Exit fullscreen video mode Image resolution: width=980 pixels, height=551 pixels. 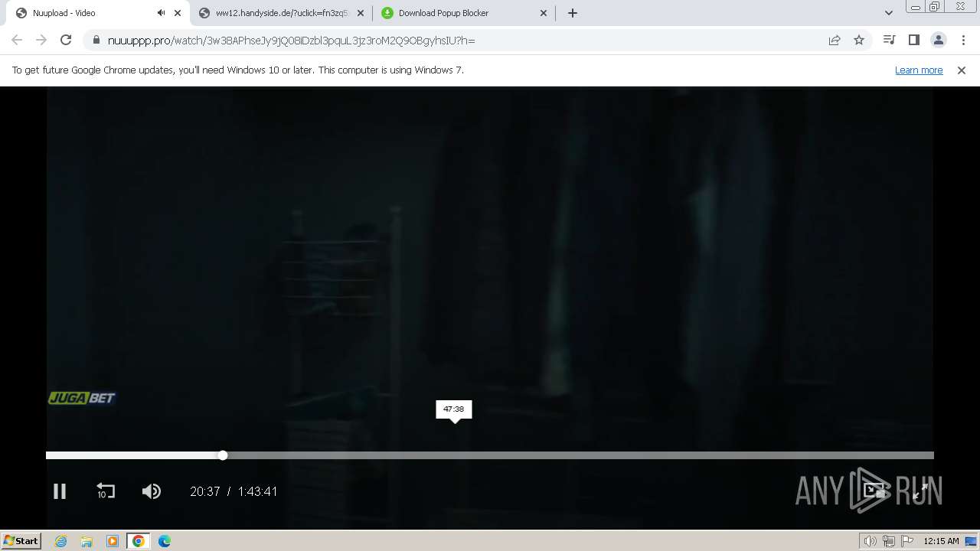(x=921, y=491)
